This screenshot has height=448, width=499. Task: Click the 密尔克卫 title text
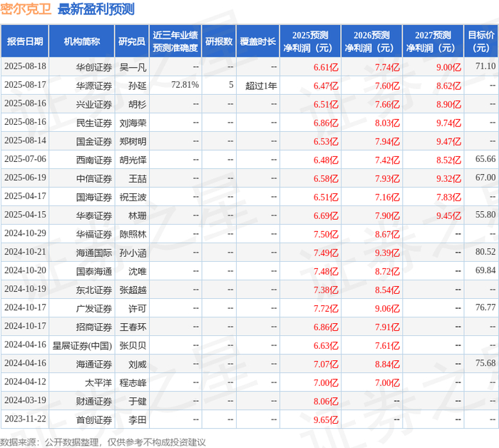[26, 9]
